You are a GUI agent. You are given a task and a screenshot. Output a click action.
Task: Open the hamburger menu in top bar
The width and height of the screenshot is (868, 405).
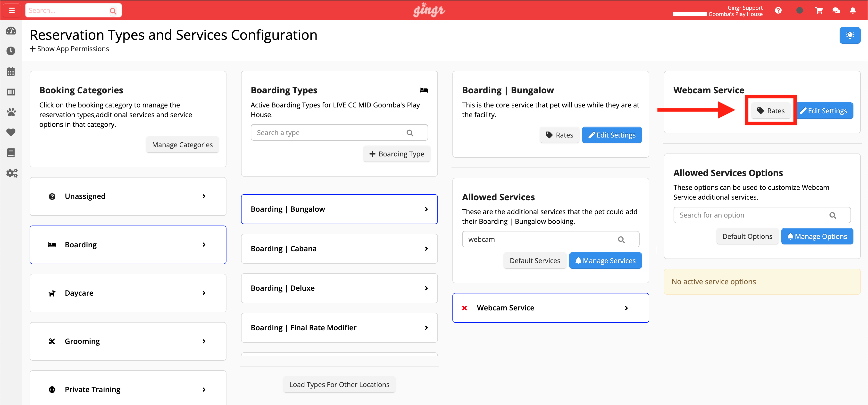[11, 10]
